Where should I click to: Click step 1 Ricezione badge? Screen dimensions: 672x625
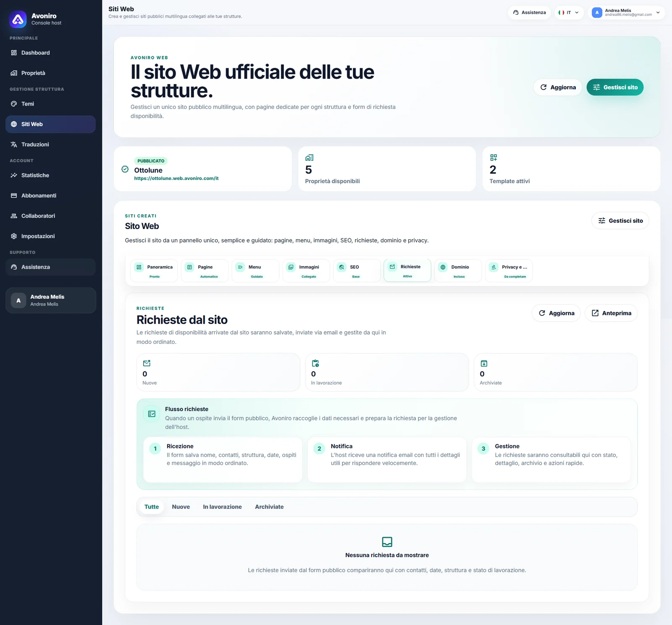tap(155, 448)
